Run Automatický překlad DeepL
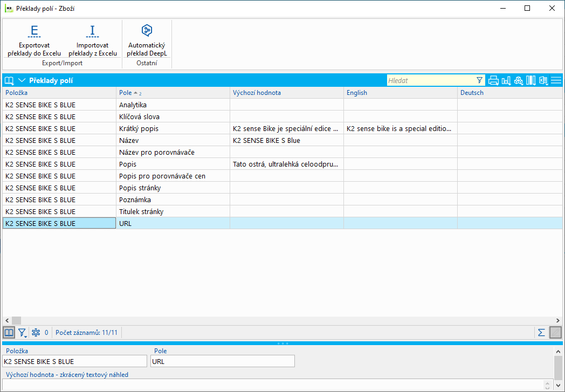Screen dimensions: 565x392 pyautogui.click(x=147, y=40)
